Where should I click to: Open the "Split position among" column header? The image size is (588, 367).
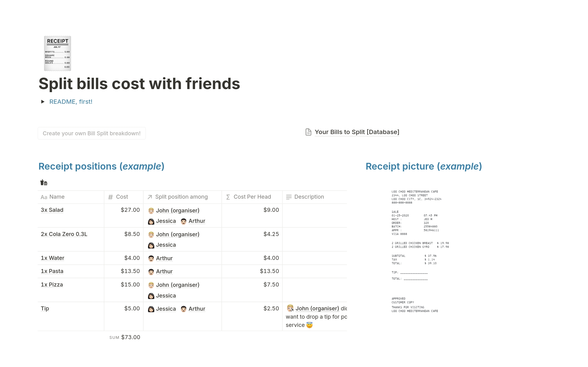(181, 197)
